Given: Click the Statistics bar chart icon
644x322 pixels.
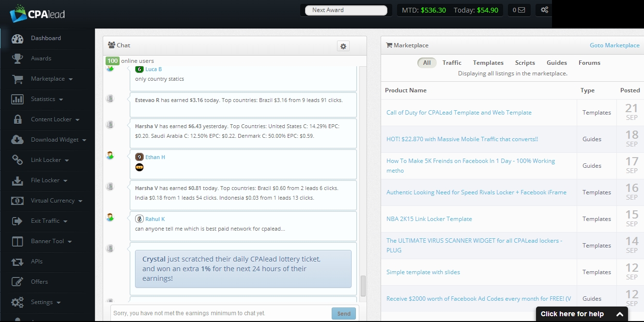Looking at the screenshot, I should coord(17,100).
